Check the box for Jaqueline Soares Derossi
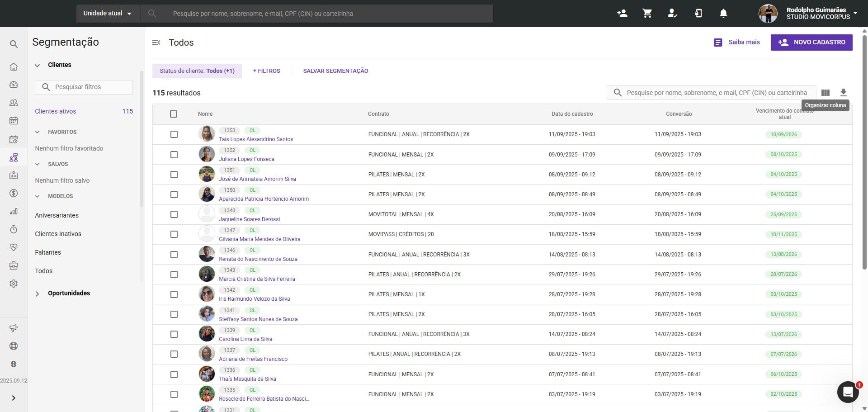868x412 pixels. [174, 214]
